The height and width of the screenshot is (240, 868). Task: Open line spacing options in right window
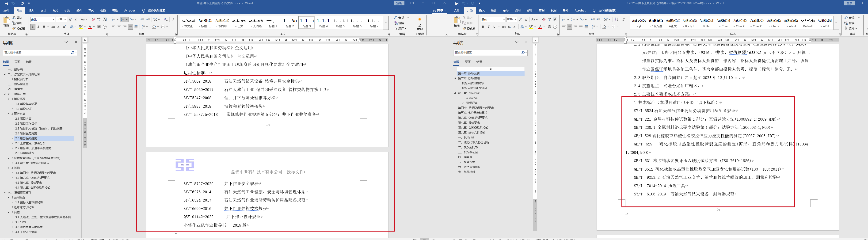pos(595,27)
